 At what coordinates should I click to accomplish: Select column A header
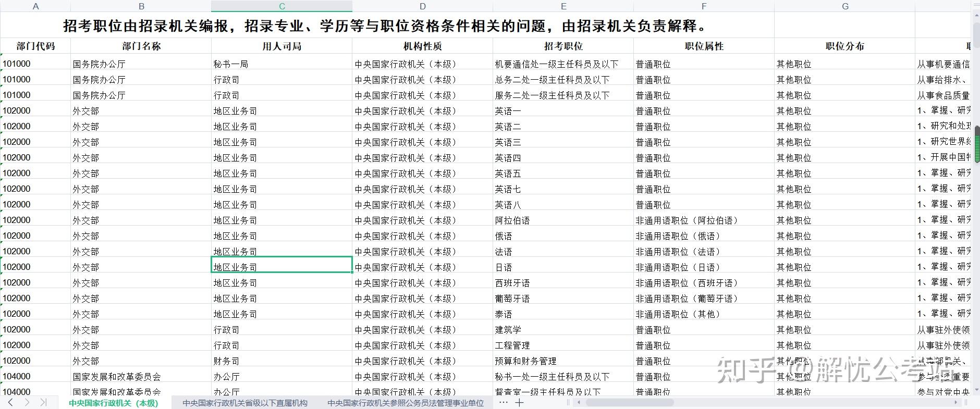click(35, 6)
